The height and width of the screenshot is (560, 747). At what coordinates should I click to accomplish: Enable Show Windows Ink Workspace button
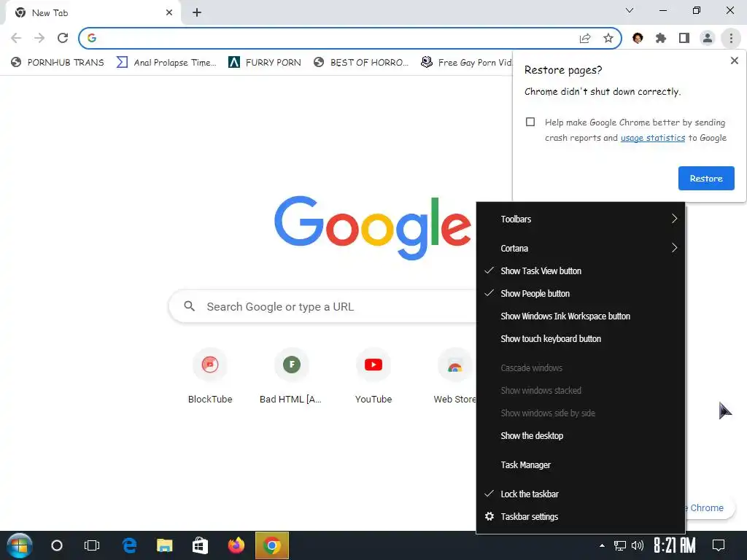tap(580, 316)
